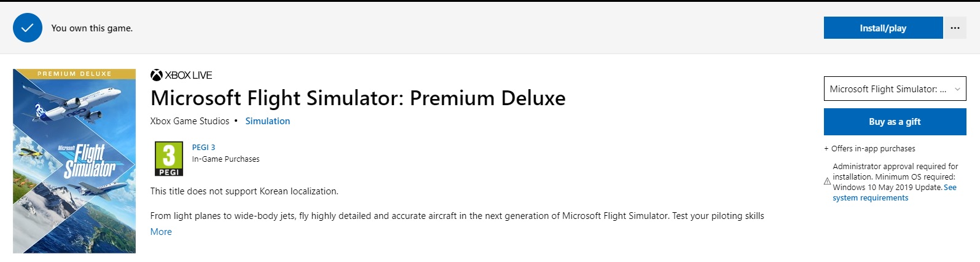Click the Microsoft Flight Simulator: Premium Deluxe title
The height and width of the screenshot is (262, 980).
click(358, 98)
